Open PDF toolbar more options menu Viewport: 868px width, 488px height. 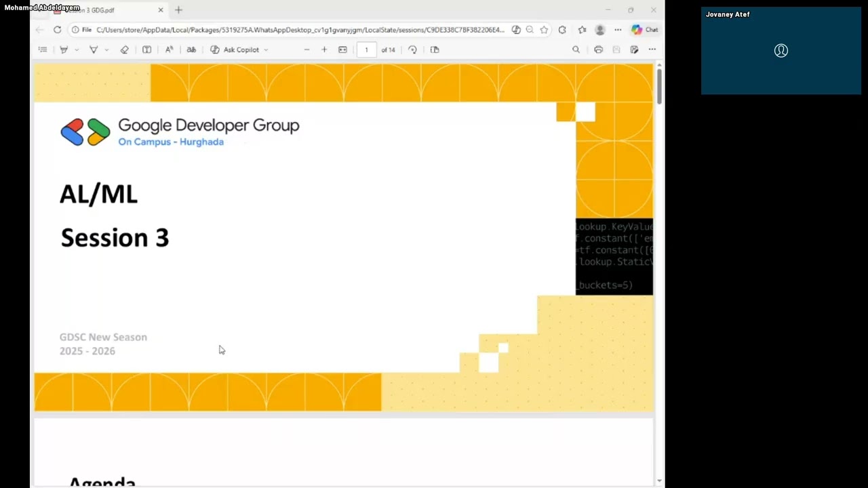click(652, 49)
